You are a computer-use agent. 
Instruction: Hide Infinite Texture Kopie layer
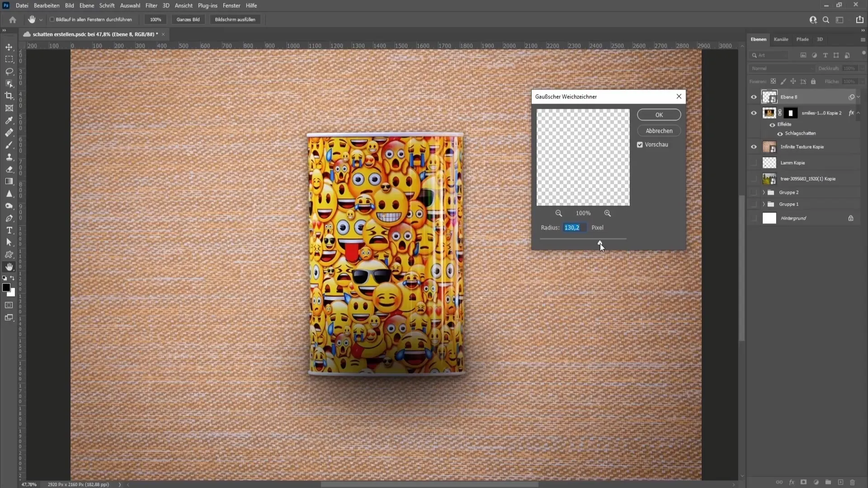754,147
